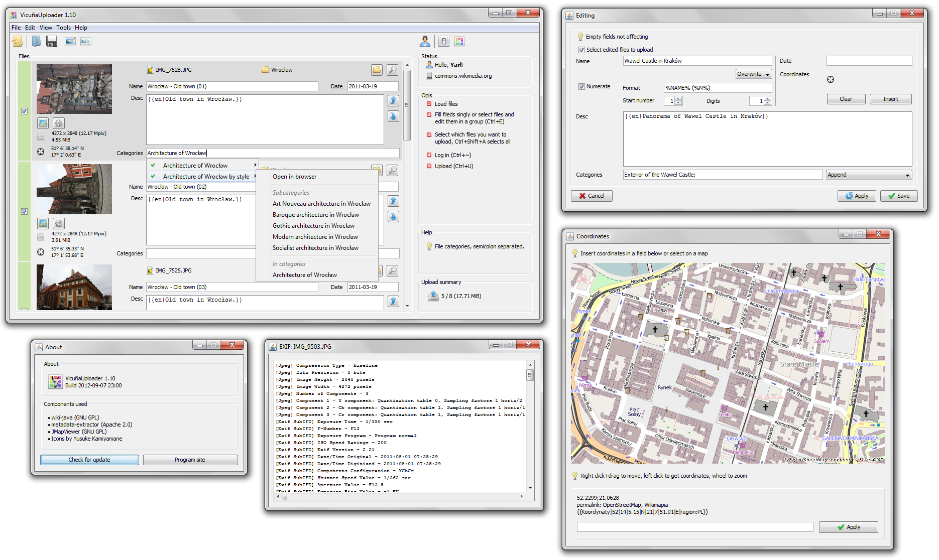Open the folder button for IMG_7528.JPG
The height and width of the screenshot is (560, 939).
click(x=377, y=70)
